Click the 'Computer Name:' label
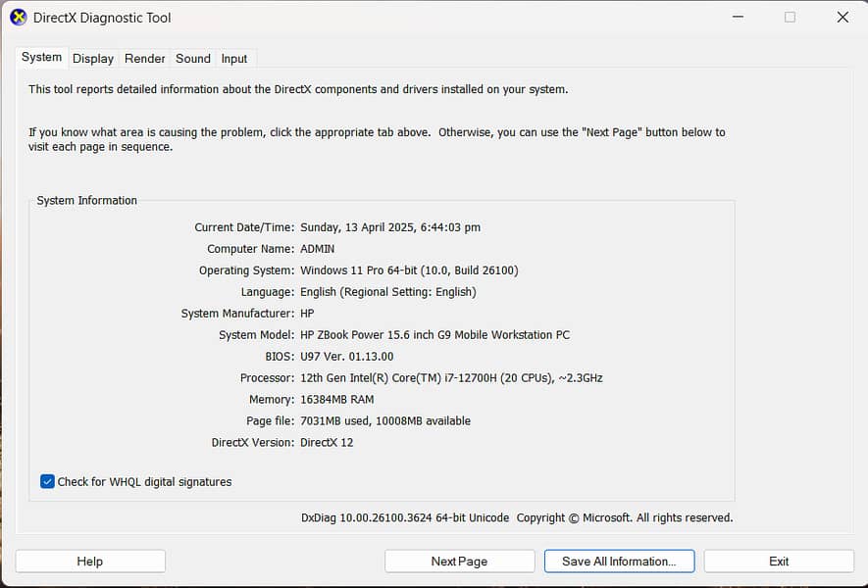 (x=251, y=249)
